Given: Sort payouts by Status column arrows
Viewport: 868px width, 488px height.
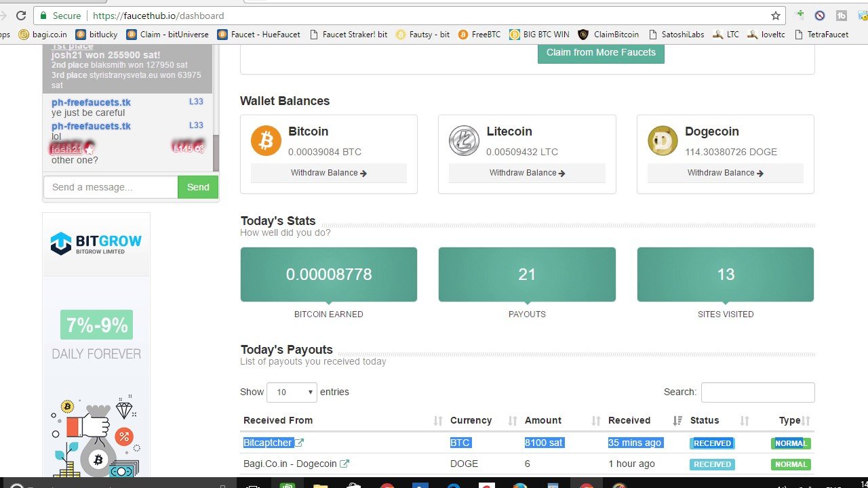Looking at the screenshot, I should [745, 421].
